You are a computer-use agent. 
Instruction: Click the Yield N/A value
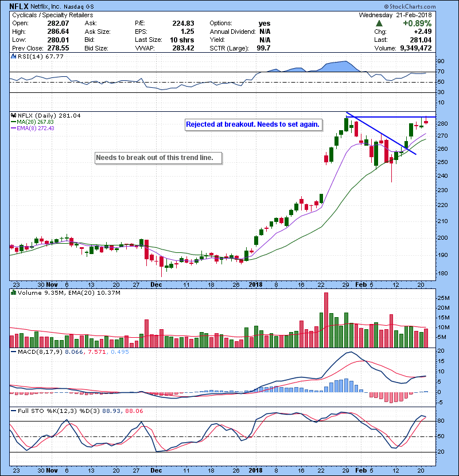[x=265, y=40]
